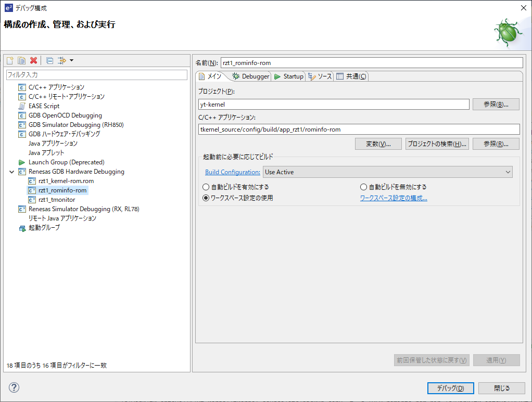Click the GDB ハードウェア・デバッギング icon
532x402 pixels.
coord(22,134)
